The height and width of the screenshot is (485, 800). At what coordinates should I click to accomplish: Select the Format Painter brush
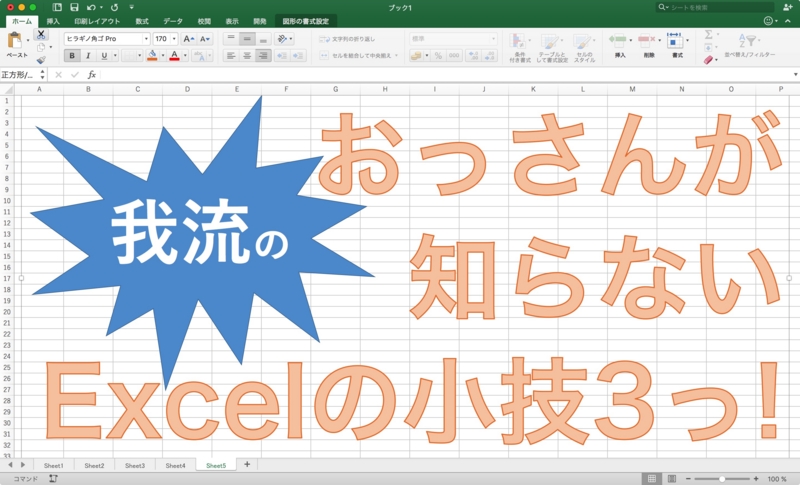coord(41,60)
